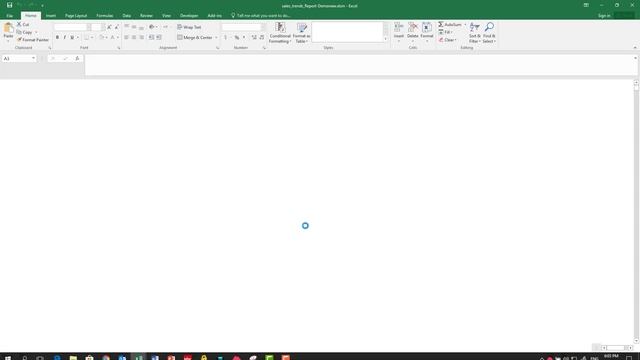Switch to the Page Layout tab
640x360 pixels.
(76, 16)
